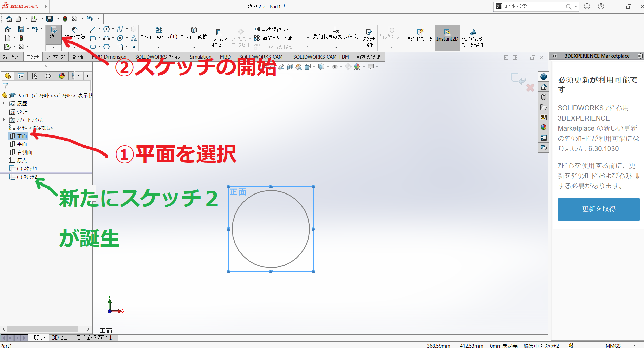Cancel the sketch with red X corner icon
The width and height of the screenshot is (644, 348).
click(x=530, y=88)
